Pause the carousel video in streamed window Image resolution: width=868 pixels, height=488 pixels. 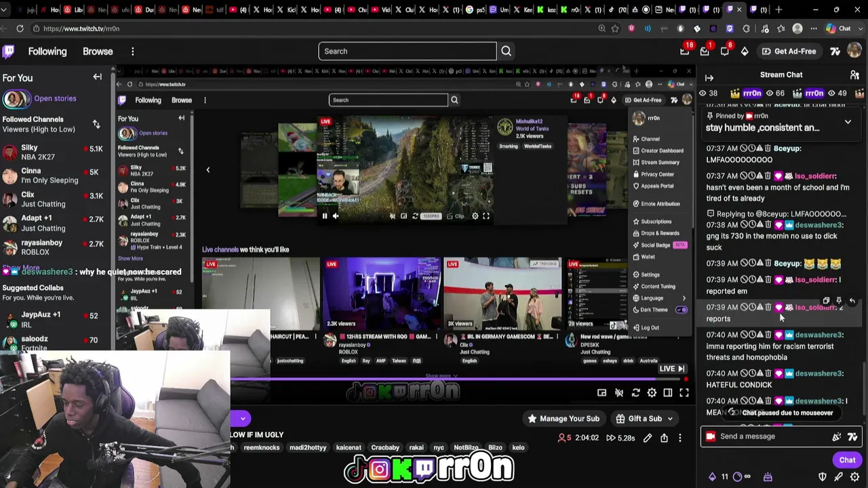(324, 216)
